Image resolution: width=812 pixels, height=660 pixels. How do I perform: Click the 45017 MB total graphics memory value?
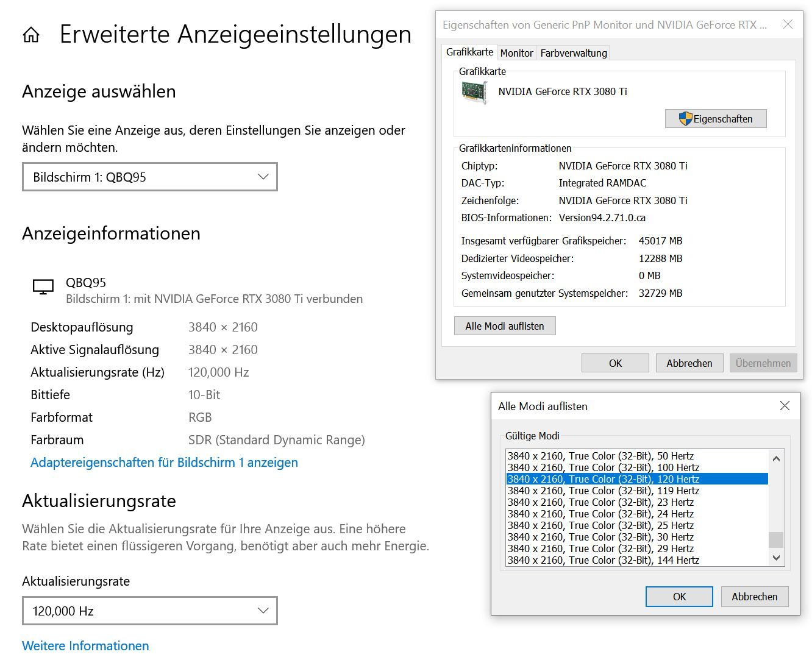661,241
